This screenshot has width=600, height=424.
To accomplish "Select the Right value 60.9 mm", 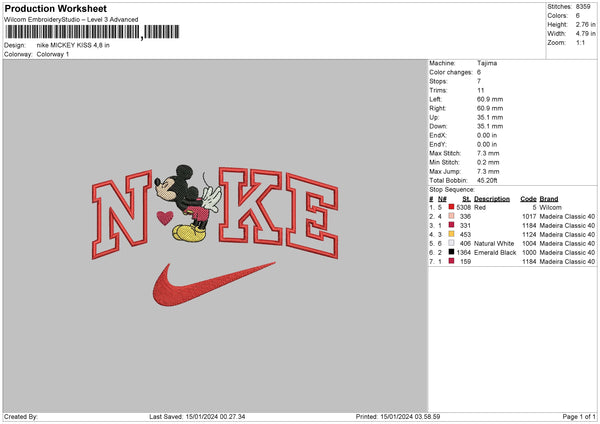I will coord(490,108).
